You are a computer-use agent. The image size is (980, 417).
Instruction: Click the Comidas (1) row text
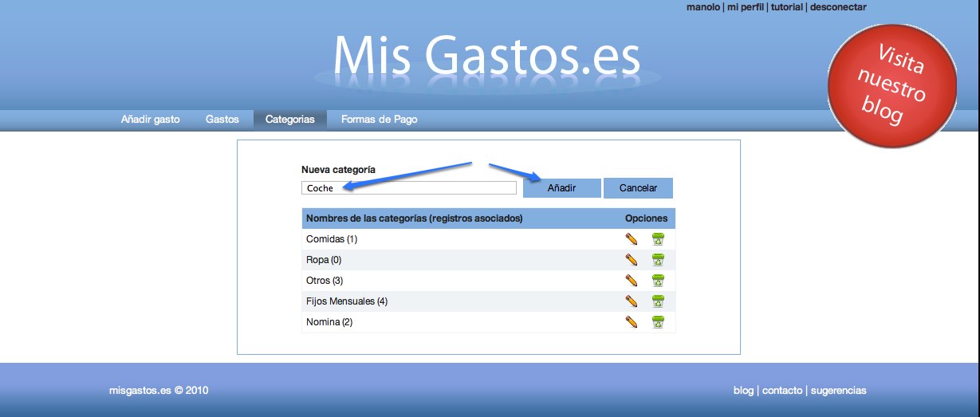[x=332, y=238]
